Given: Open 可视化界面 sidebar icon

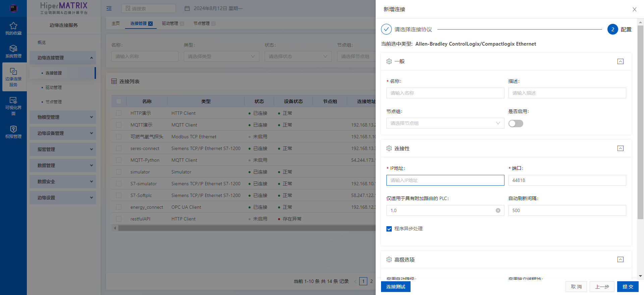Looking at the screenshot, I should tap(13, 100).
